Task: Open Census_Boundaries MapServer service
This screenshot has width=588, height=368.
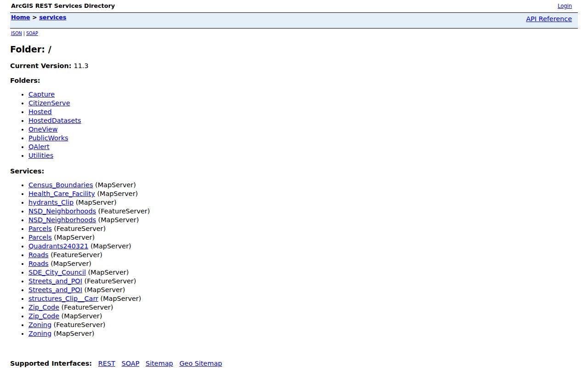Action: coord(61,185)
